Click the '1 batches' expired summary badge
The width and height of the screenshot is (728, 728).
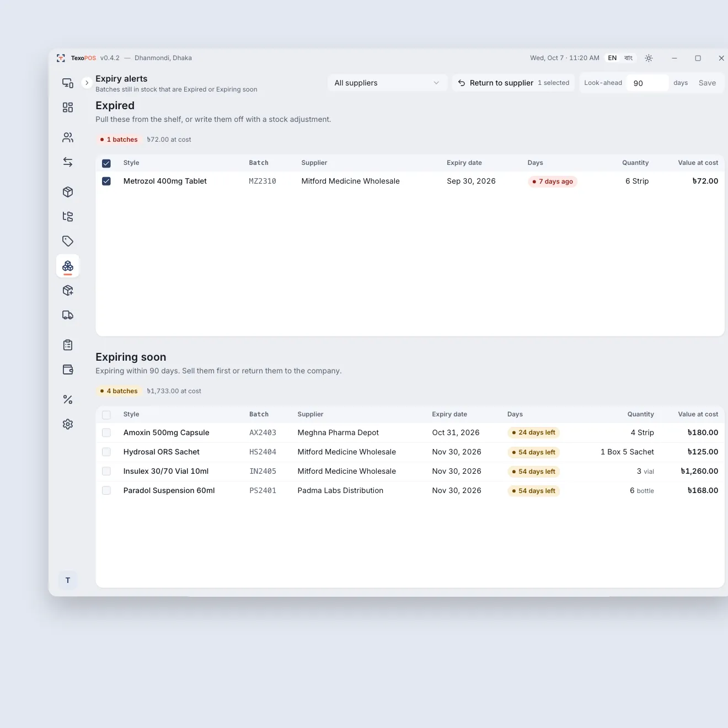(x=119, y=140)
